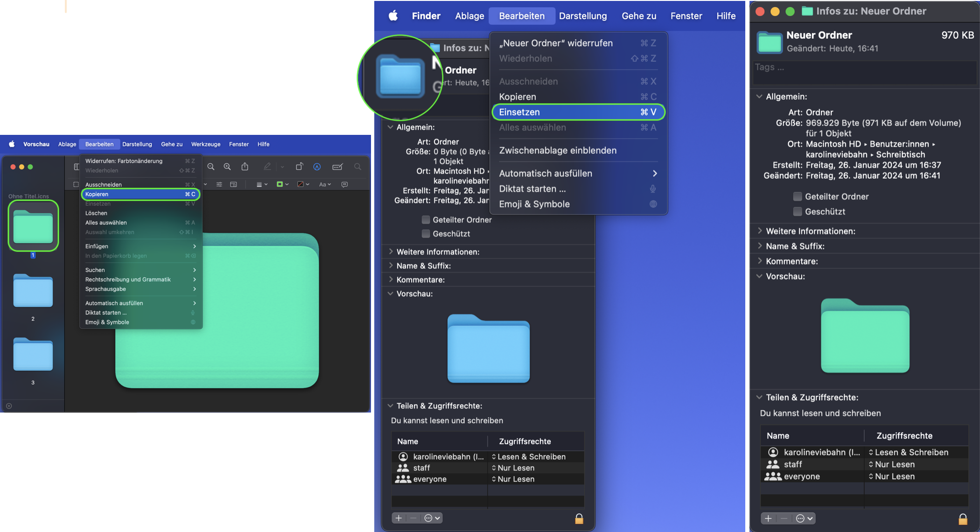Image resolution: width=980 pixels, height=532 pixels.
Task: Click the share icon in Vorschau toolbar
Action: pos(245,167)
